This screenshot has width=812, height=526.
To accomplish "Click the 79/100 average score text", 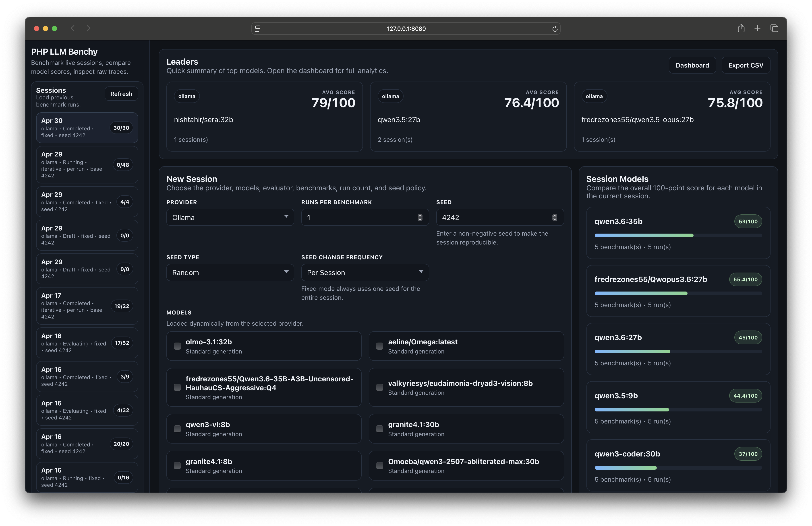I will (333, 103).
